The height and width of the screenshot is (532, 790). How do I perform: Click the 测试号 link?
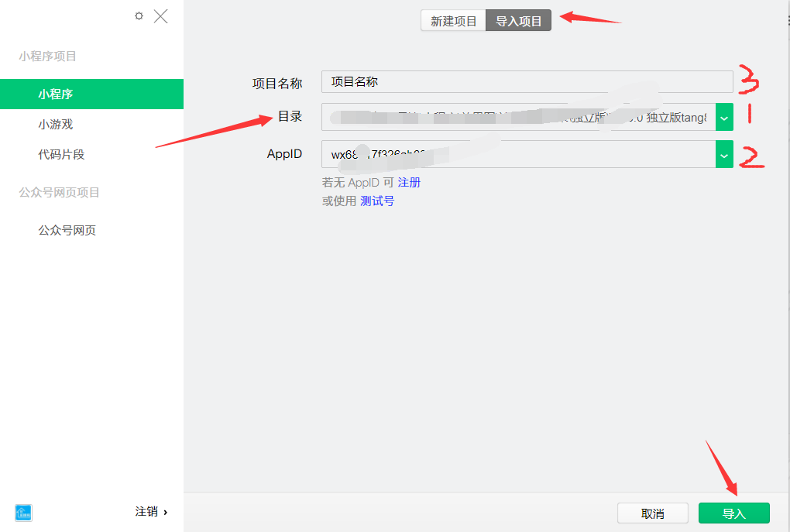[x=377, y=201]
